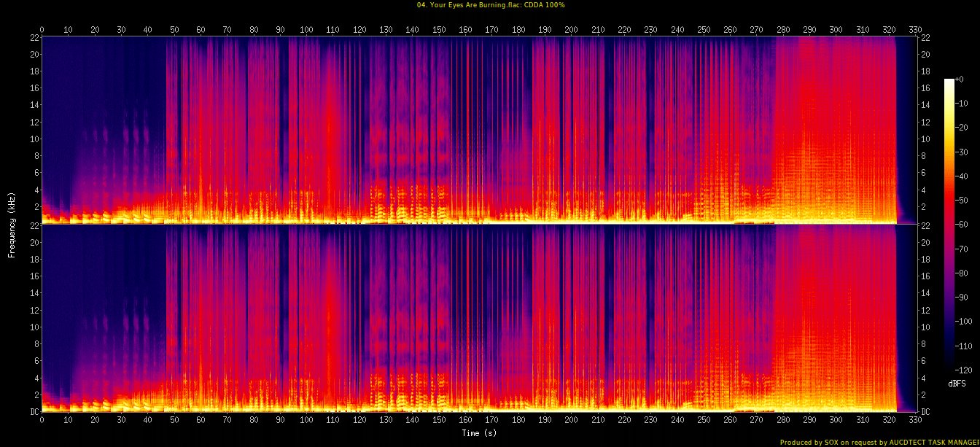Select the 330 second mark on the bottom time axis
980x447 pixels.
(x=915, y=421)
